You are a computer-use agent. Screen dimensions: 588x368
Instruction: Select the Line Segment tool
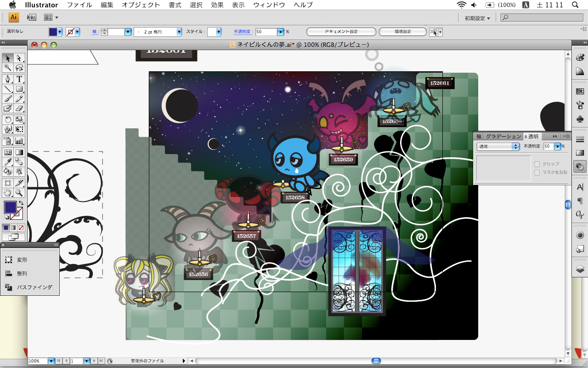point(7,89)
